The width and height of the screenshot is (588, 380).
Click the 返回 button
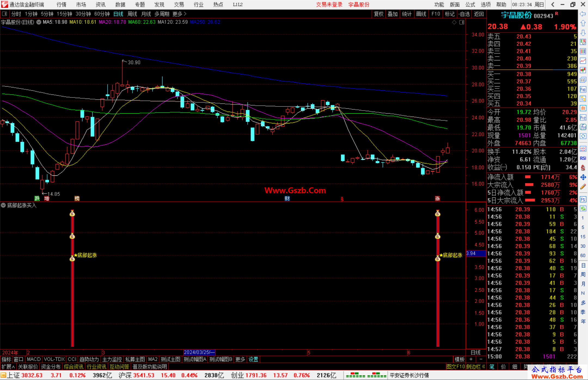[x=479, y=14]
